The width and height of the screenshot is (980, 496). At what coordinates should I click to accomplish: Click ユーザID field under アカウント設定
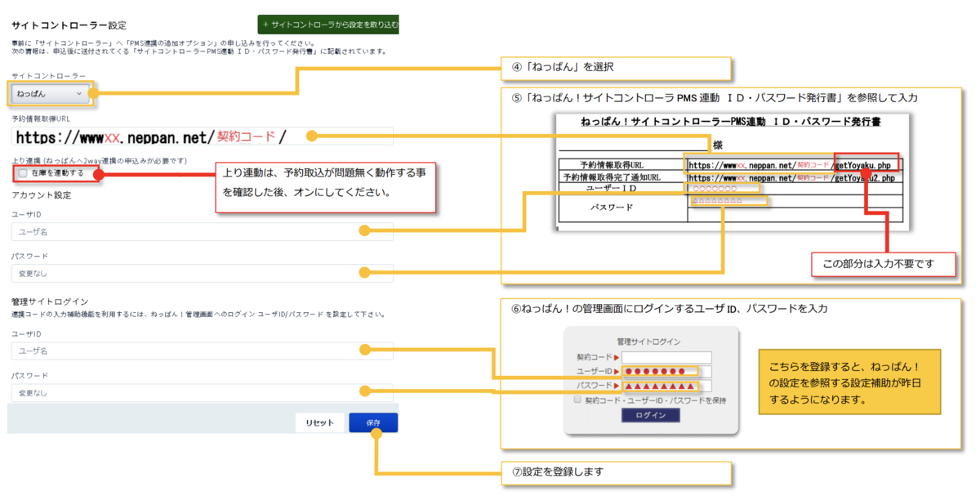click(203, 232)
